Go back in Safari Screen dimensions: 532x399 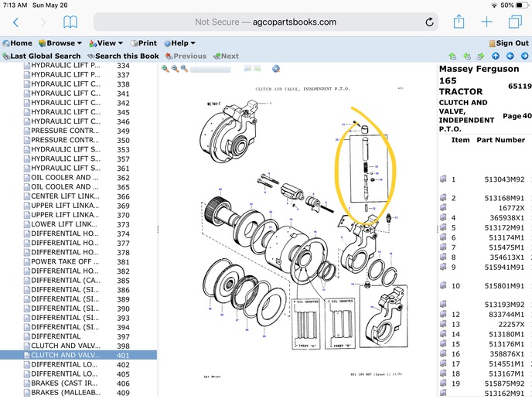click(15, 22)
